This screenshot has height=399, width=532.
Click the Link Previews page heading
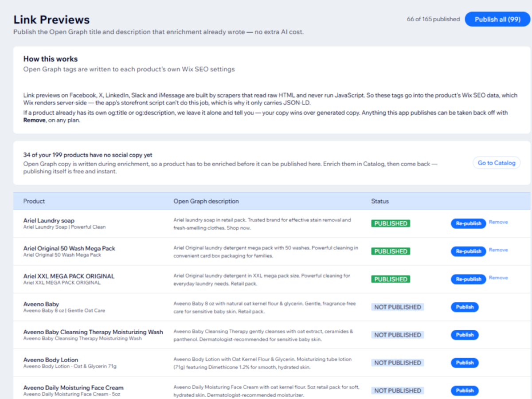click(51, 20)
